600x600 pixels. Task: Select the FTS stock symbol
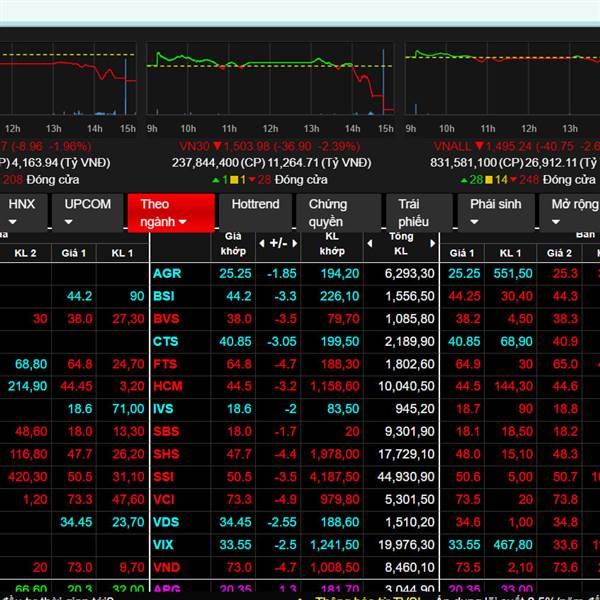click(165, 364)
